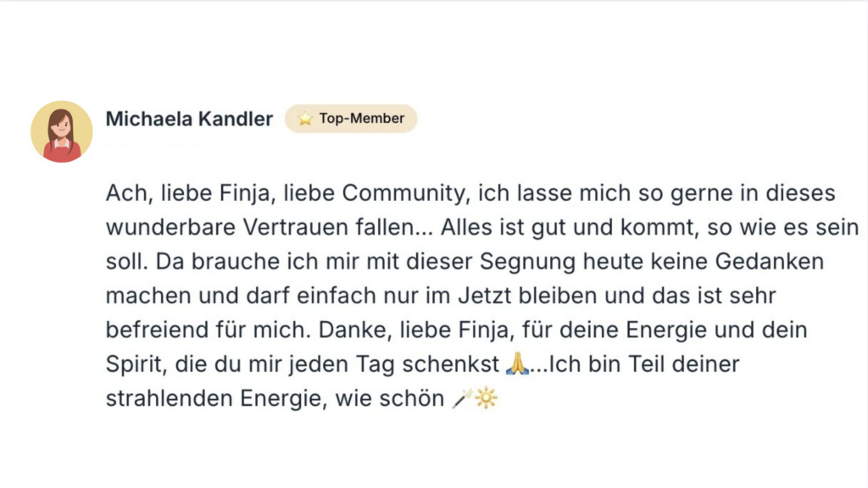Click the sun emoji at comment end
Image resolution: width=868 pixels, height=488 pixels.
tap(487, 398)
